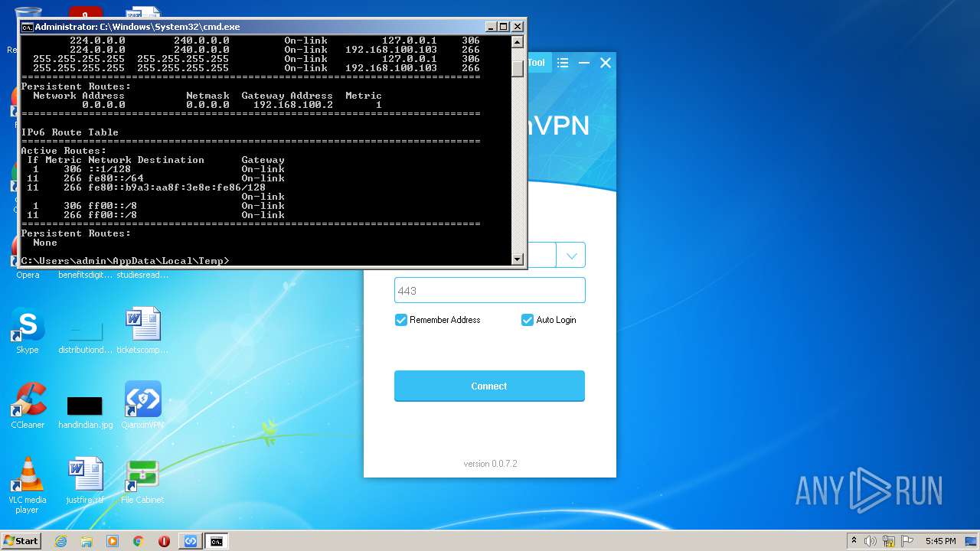This screenshot has height=551, width=980.
Task: Open the VPN hamburger menu icon
Action: point(563,63)
